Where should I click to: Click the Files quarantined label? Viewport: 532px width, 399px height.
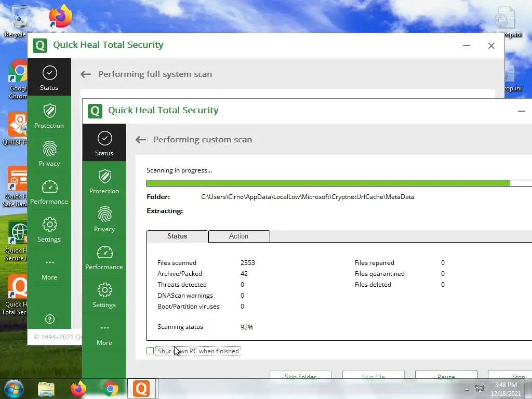[380, 273]
